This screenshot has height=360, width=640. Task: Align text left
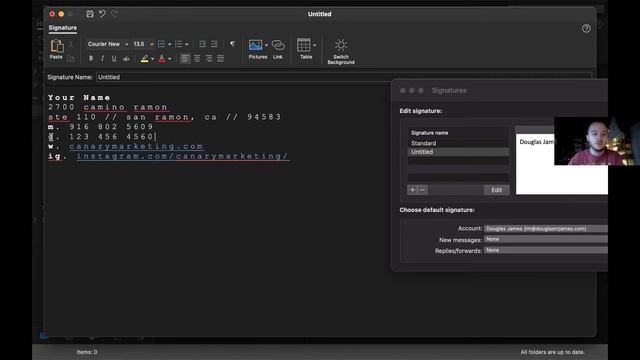(185, 59)
